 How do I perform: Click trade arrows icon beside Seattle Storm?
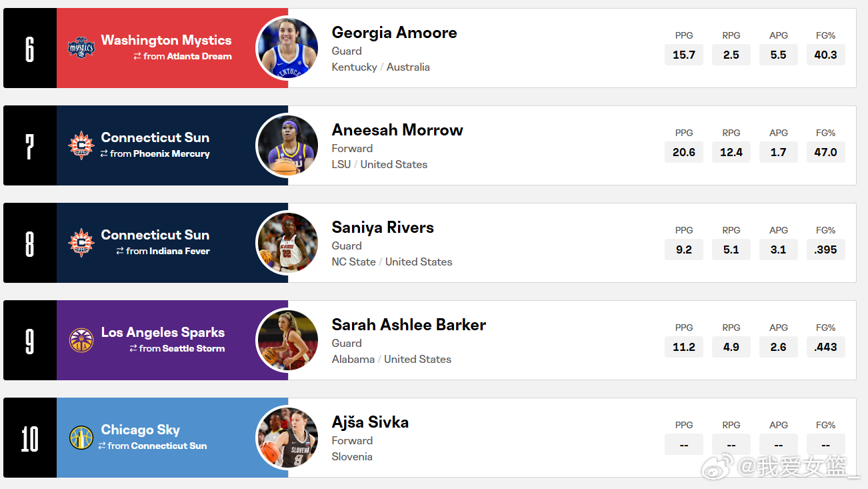click(133, 349)
